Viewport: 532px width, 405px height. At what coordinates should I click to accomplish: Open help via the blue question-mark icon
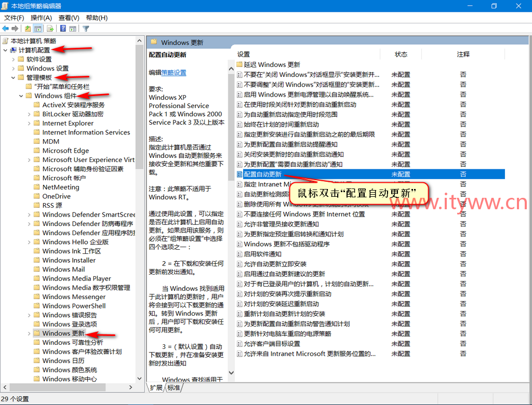click(x=63, y=29)
